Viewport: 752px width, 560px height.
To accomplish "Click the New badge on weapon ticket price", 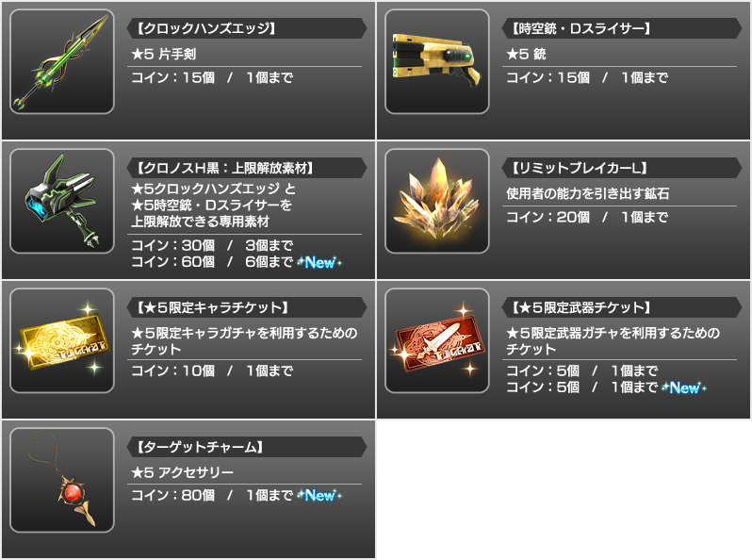I will pyautogui.click(x=684, y=387).
